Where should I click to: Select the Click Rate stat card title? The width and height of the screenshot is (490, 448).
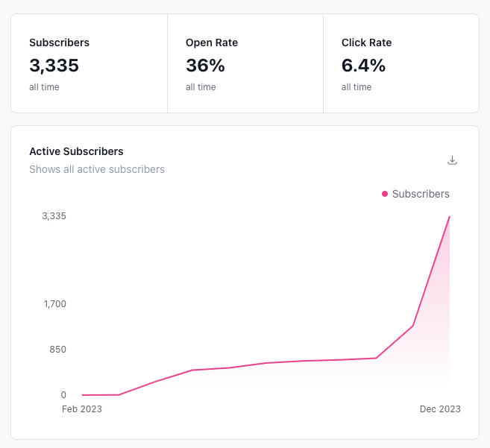366,42
